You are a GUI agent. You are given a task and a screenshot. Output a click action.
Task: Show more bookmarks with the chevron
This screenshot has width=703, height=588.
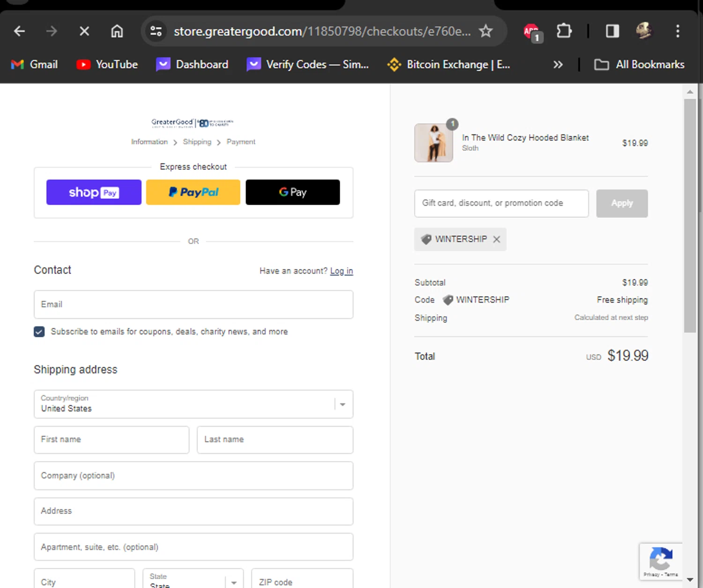coord(558,65)
